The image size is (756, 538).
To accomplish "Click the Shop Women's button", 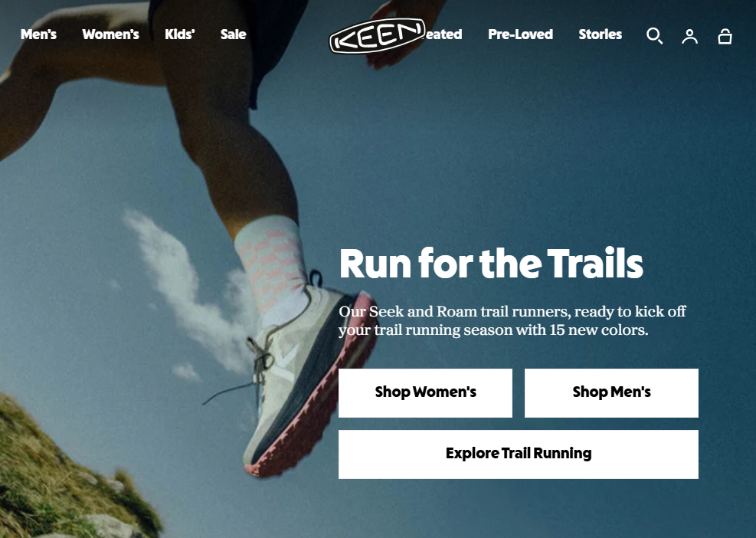I will point(425,392).
